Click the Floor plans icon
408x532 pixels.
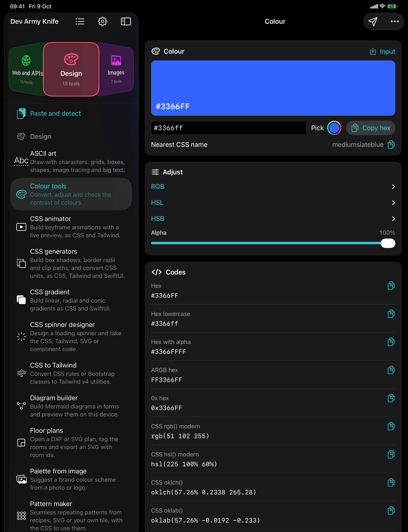point(21,442)
